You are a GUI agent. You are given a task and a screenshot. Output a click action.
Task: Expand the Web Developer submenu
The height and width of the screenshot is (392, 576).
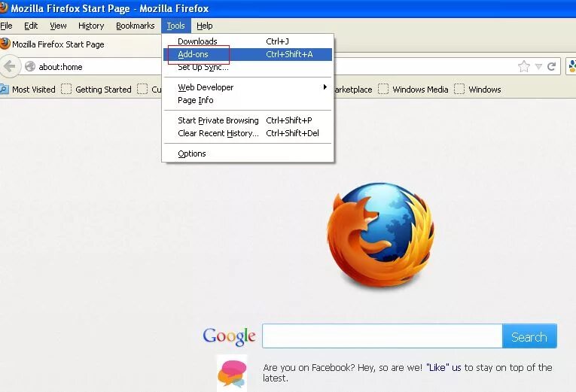click(x=248, y=87)
